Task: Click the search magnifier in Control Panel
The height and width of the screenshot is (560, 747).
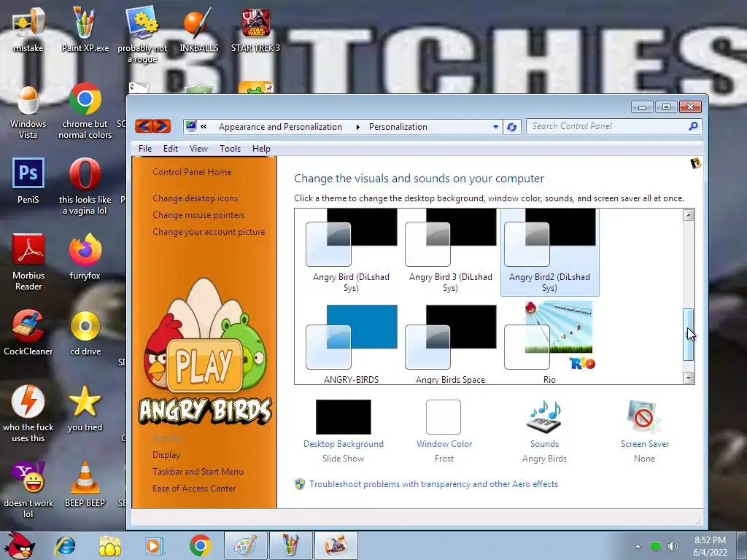Action: pos(693,126)
